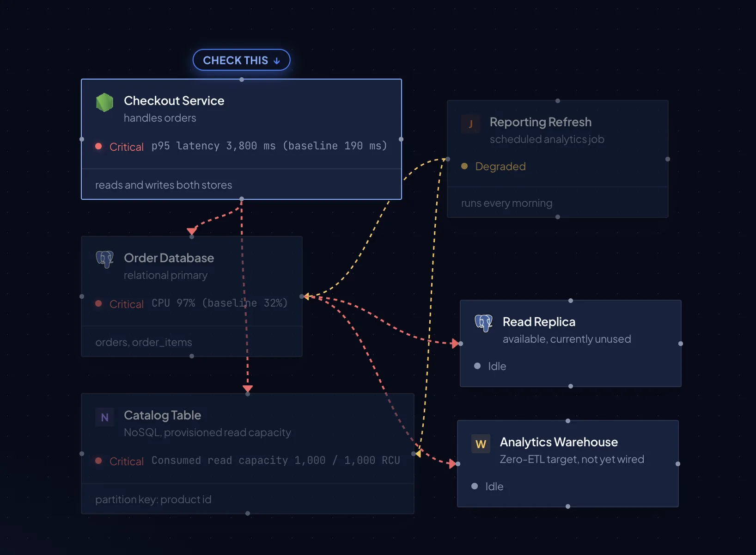Click the bottom connection handle of Checkout Service

(x=242, y=199)
